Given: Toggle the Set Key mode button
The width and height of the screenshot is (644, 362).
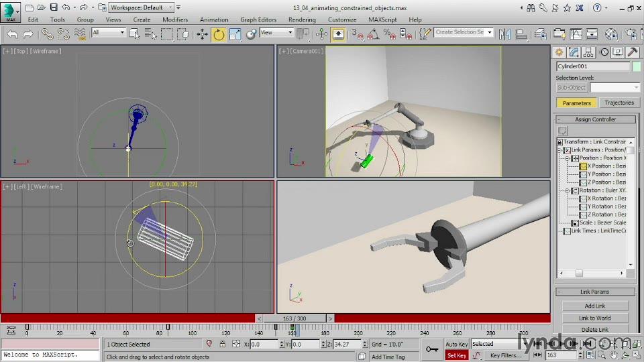Looking at the screenshot, I should (x=457, y=355).
